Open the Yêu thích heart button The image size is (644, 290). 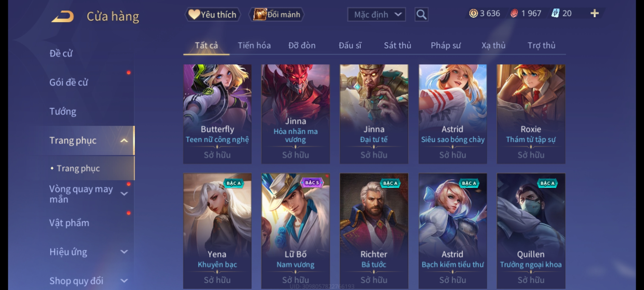click(213, 15)
